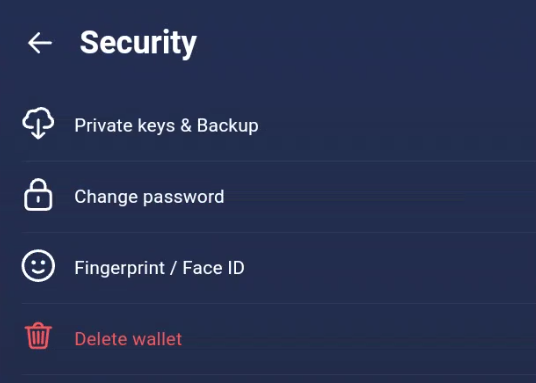Click the red word "wallet"
This screenshot has height=383, width=536.
point(157,339)
